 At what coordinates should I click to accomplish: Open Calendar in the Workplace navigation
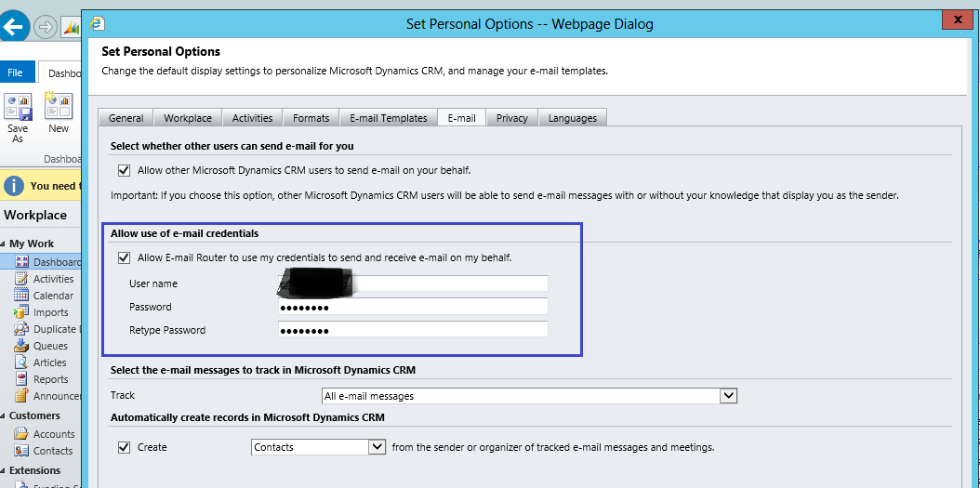[53, 296]
